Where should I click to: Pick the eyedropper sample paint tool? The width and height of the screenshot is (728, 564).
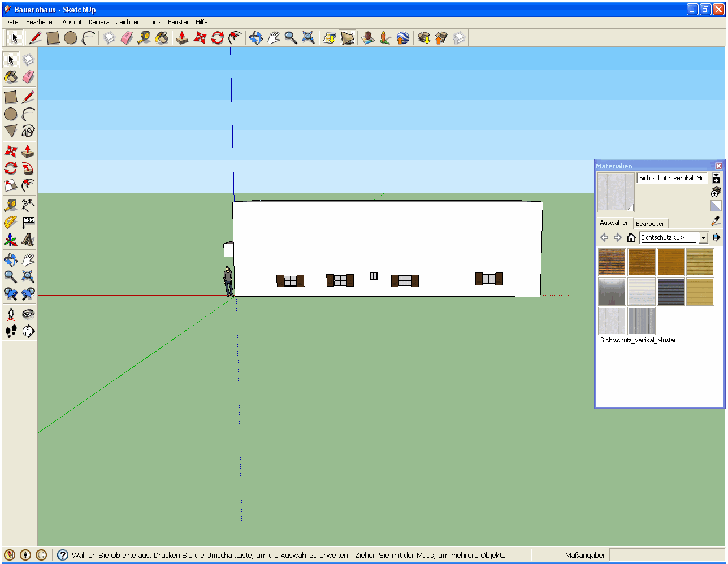716,222
